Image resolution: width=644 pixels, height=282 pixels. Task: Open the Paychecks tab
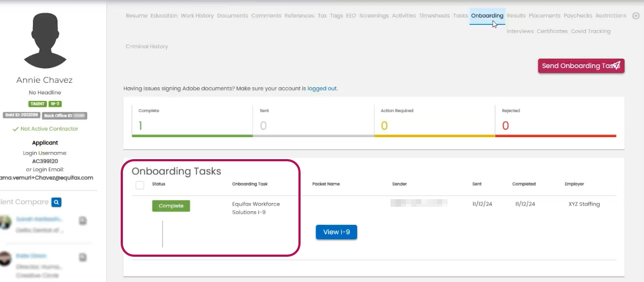click(x=578, y=15)
